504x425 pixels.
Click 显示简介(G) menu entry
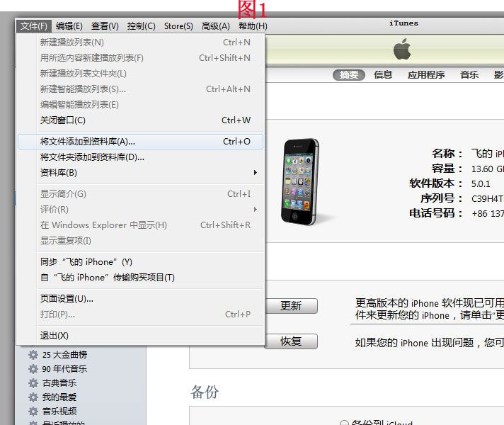(x=141, y=194)
